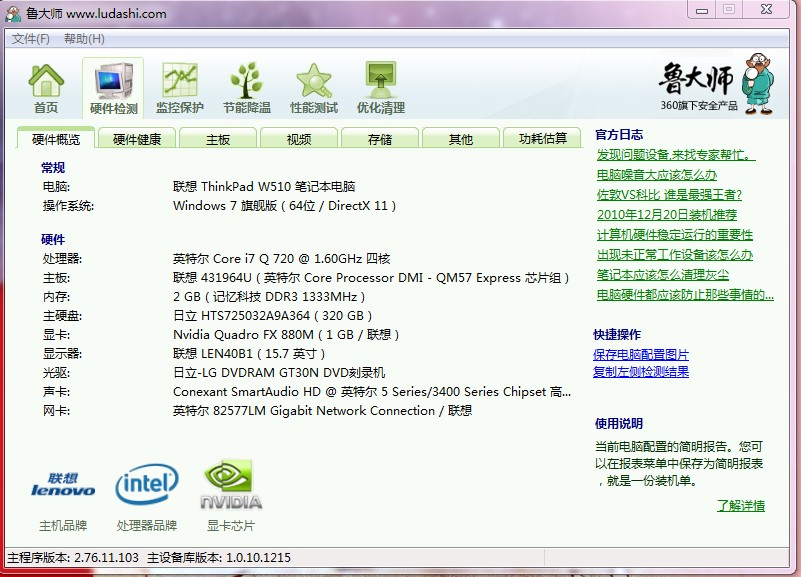Switch to the 存储 tab

pos(380,139)
